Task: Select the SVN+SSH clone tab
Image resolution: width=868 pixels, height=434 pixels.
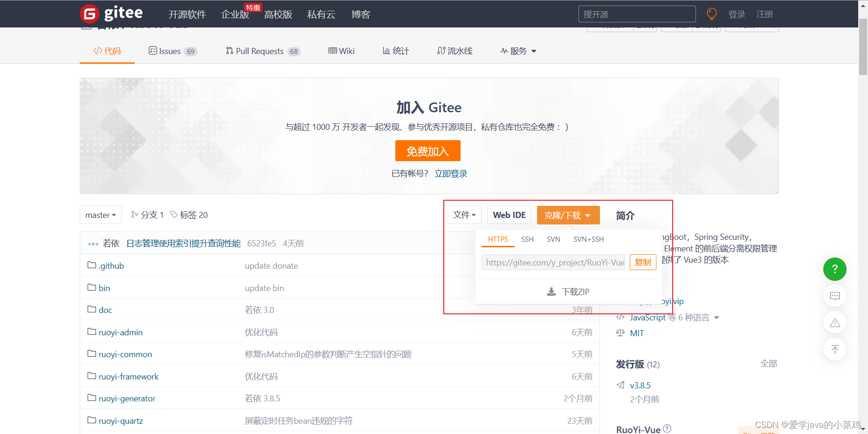Action: coord(588,239)
